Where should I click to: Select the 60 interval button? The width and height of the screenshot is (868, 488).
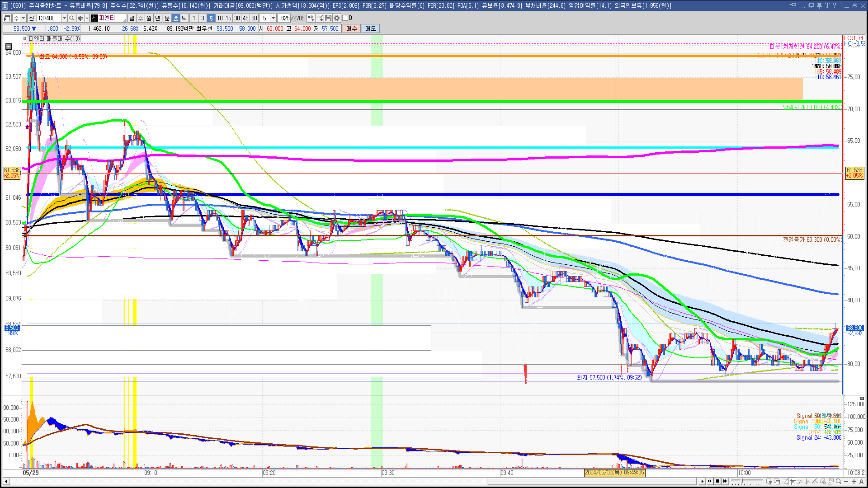(x=254, y=18)
